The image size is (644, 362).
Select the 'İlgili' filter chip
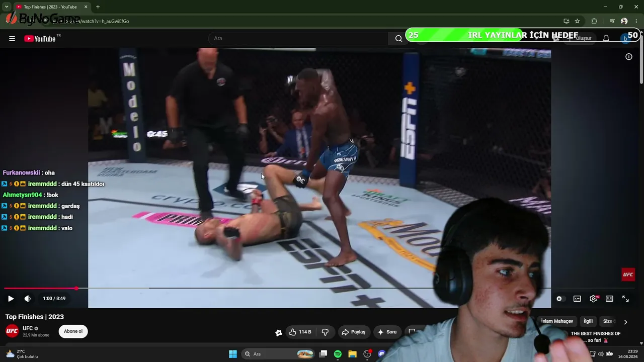coord(588,321)
